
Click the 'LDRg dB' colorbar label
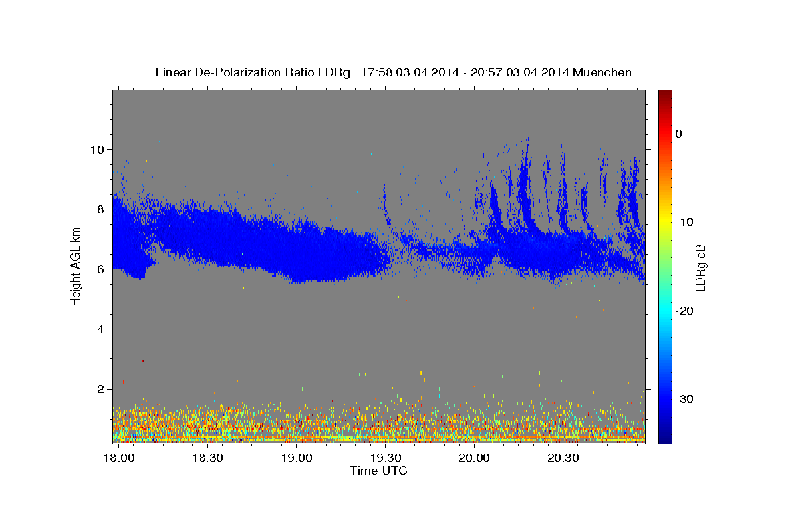point(700,267)
